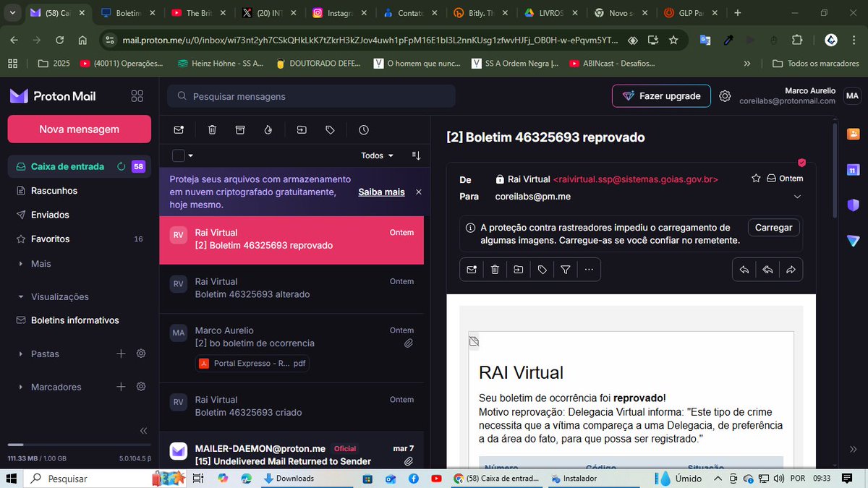
Task: Expand the Pastas folder tree
Action: [20, 354]
